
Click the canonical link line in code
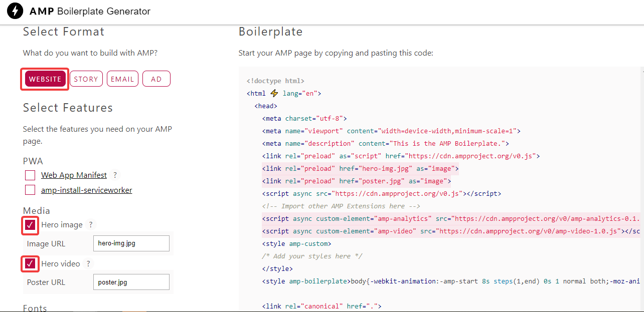point(322,306)
